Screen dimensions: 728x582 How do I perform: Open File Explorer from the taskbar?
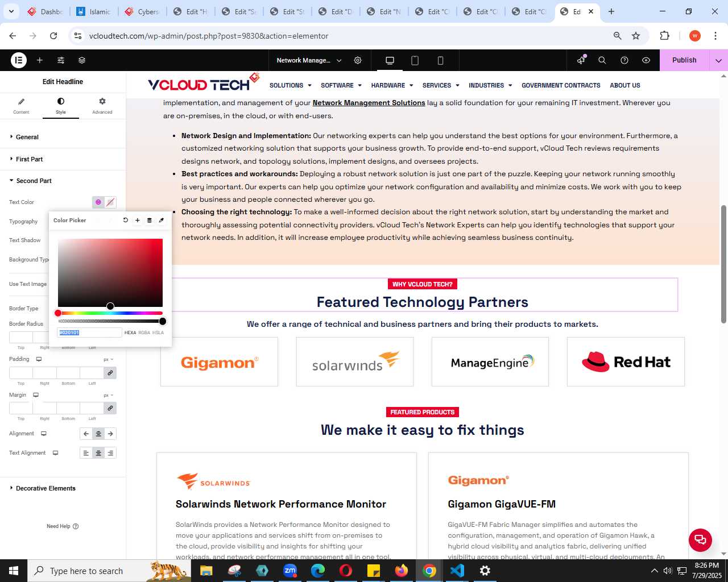click(206, 571)
